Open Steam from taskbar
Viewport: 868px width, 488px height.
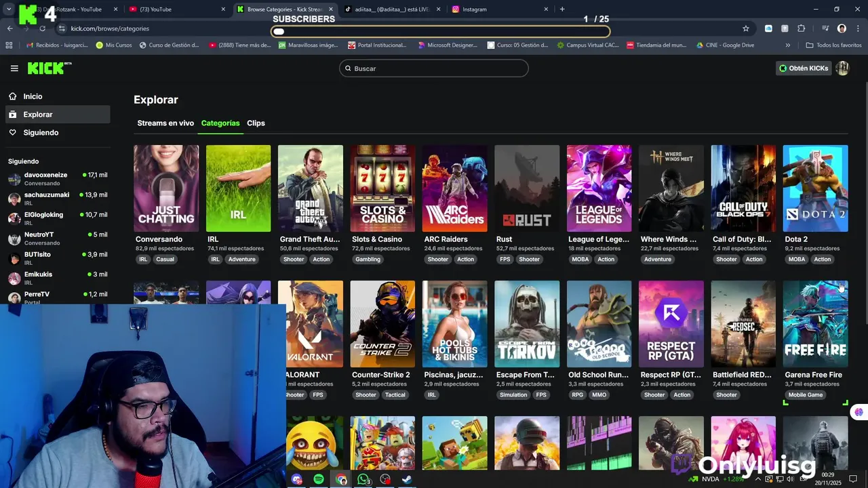point(407,479)
